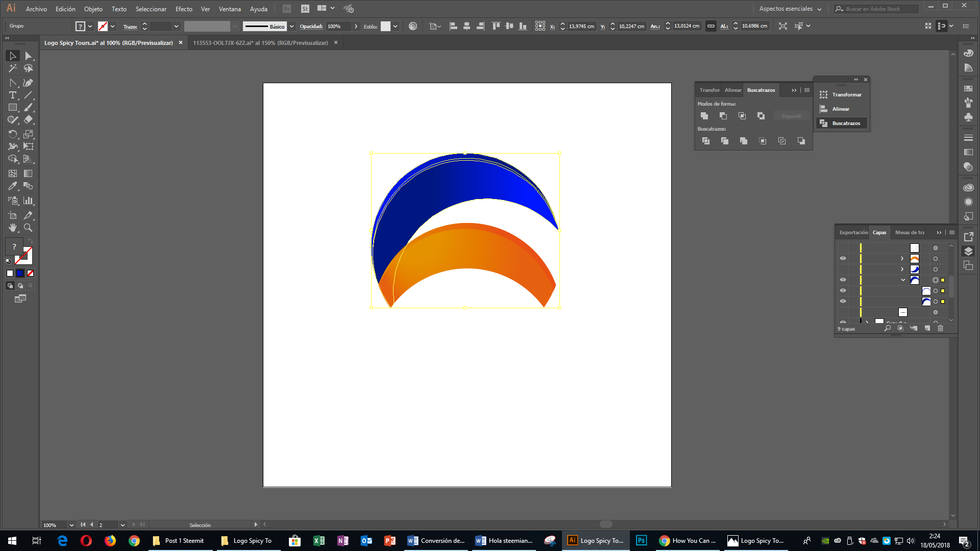
Task: Select the Column Graph tool
Action: click(x=29, y=201)
